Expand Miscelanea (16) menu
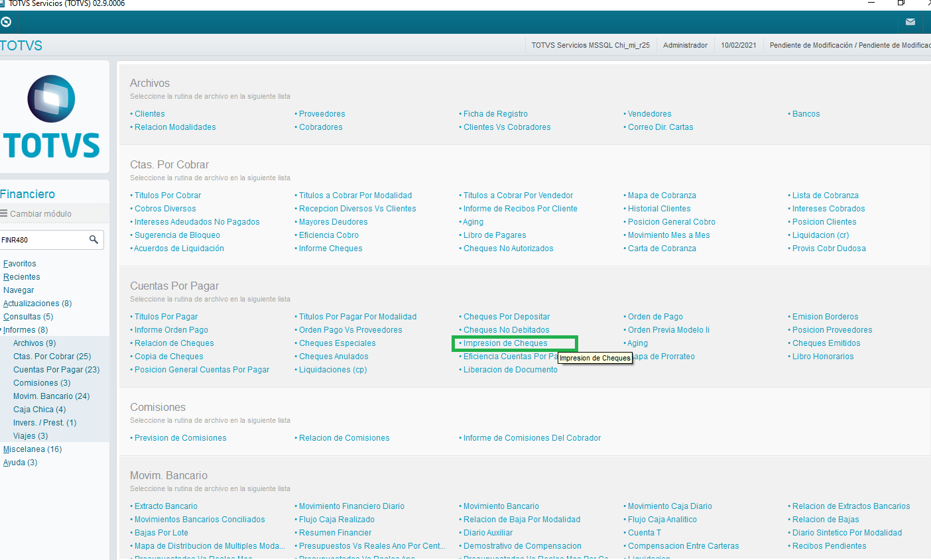The image size is (931, 560). (x=32, y=449)
